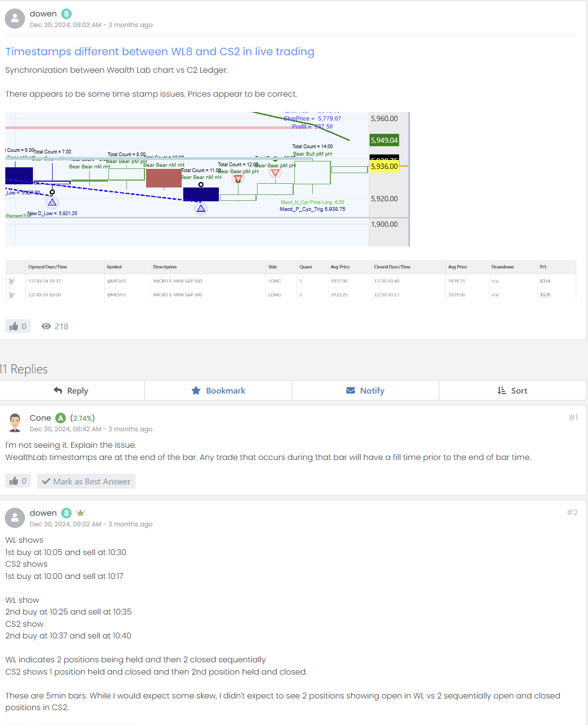588x725 pixels.
Task: Open dowen's avatar in reply #2
Action: coord(15,518)
